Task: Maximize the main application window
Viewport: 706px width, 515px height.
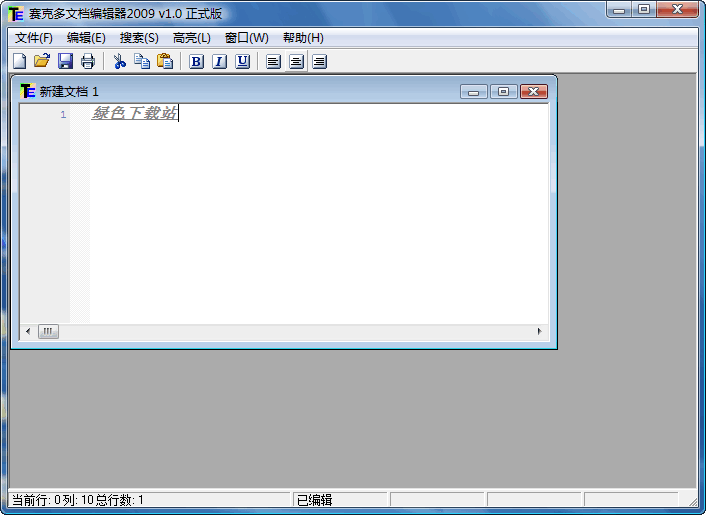Action: coord(644,10)
